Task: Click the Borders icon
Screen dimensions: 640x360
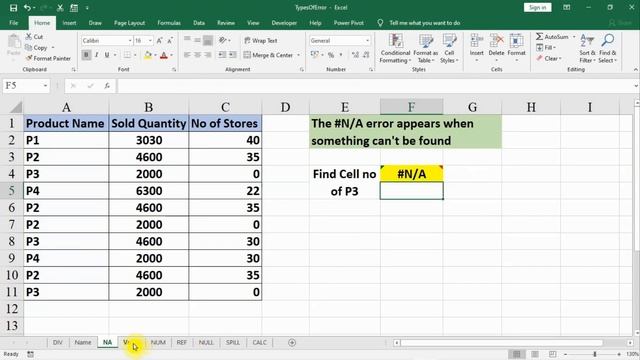Action: click(127, 55)
